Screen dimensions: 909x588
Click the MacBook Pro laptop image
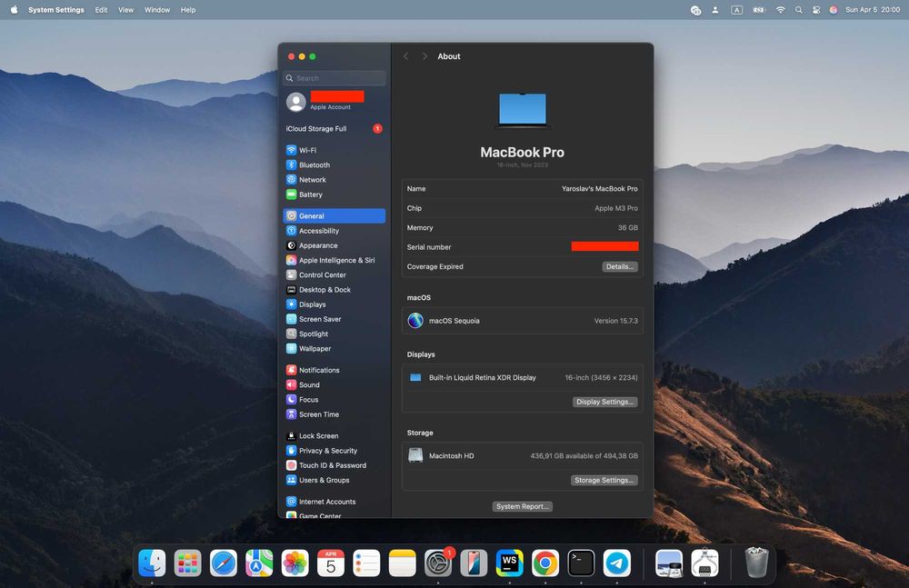(523, 110)
